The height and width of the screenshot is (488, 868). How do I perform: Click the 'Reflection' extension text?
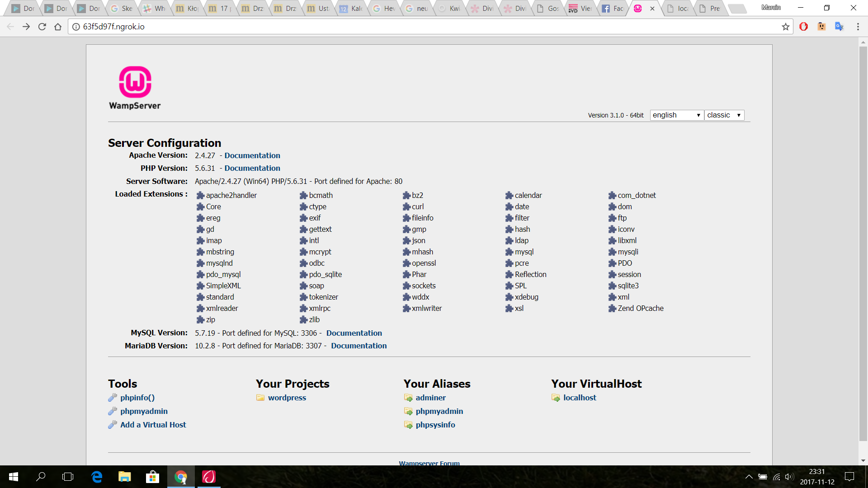pos(531,274)
